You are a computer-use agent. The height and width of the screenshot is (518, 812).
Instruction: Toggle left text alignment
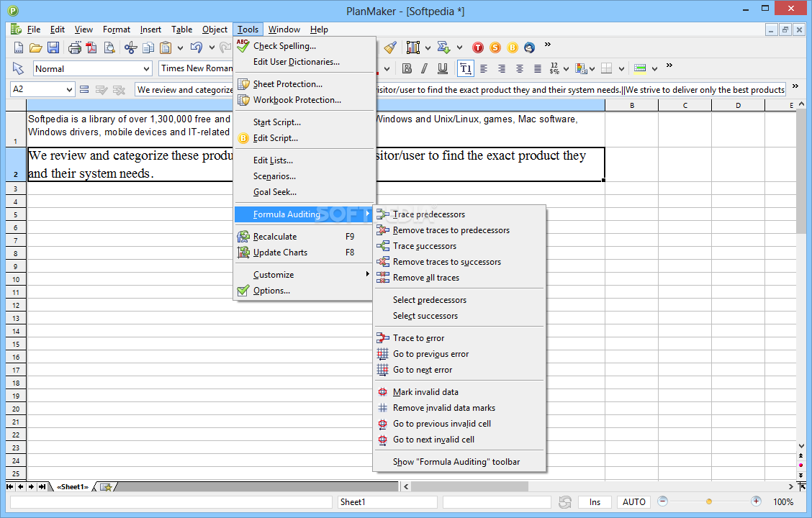click(x=484, y=69)
